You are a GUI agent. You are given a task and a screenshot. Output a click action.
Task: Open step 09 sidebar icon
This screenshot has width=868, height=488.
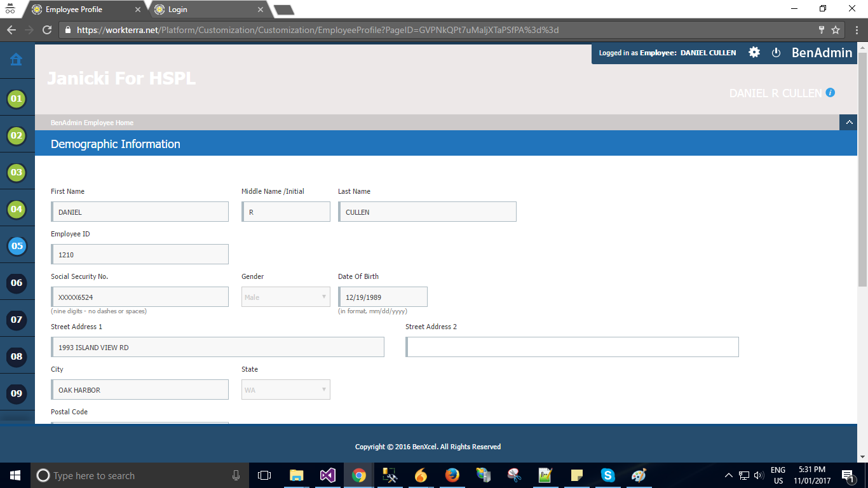point(17,393)
